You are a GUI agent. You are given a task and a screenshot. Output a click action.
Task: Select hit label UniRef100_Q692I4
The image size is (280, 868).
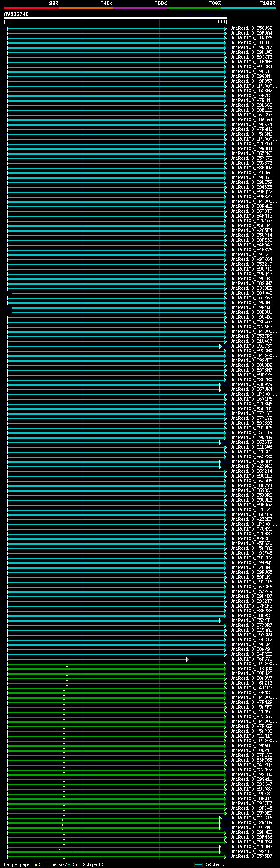[x=251, y=471]
